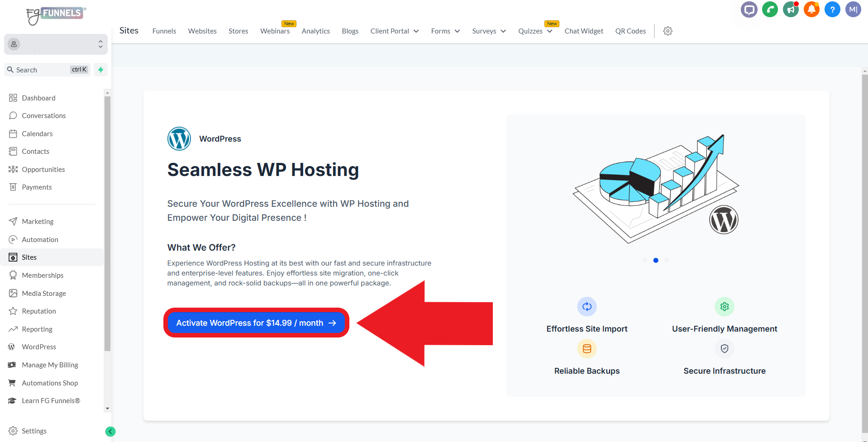Screen dimensions: 868x442
Task: Click the Reliable Backups database icon
Action: 587,349
